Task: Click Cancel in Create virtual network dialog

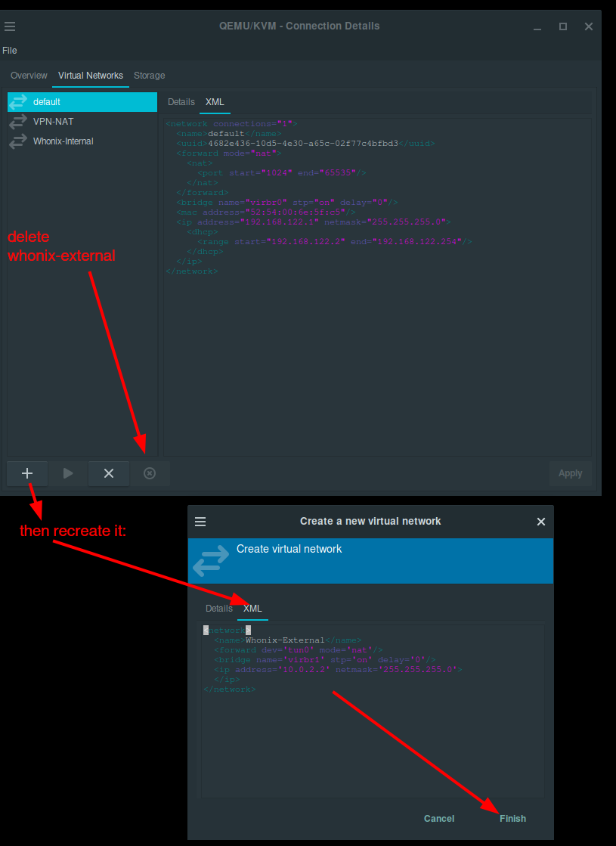Action: tap(439, 819)
